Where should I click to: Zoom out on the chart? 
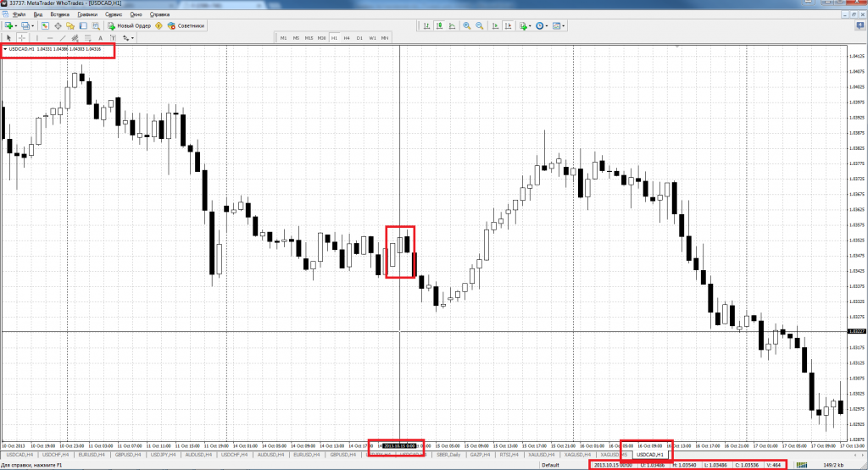pyautogui.click(x=480, y=26)
